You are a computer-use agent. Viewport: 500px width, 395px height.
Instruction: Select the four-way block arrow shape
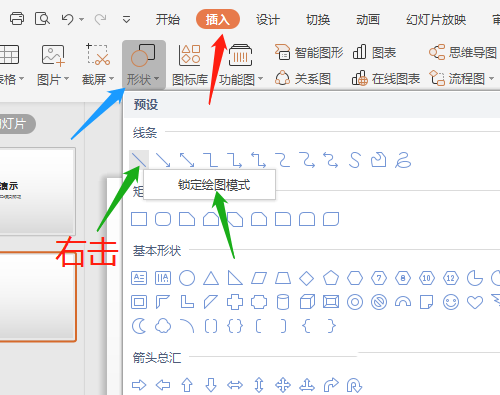pos(283,385)
